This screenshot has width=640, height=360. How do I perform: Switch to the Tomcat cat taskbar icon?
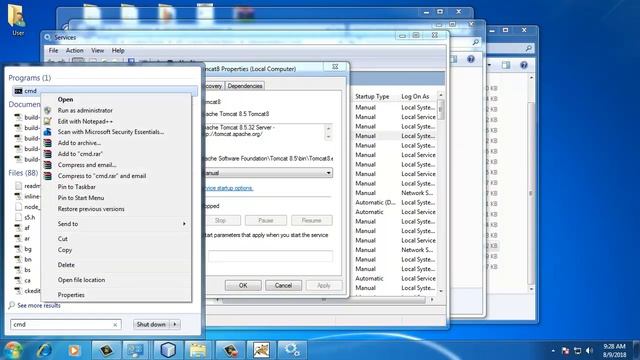pyautogui.click(x=261, y=350)
